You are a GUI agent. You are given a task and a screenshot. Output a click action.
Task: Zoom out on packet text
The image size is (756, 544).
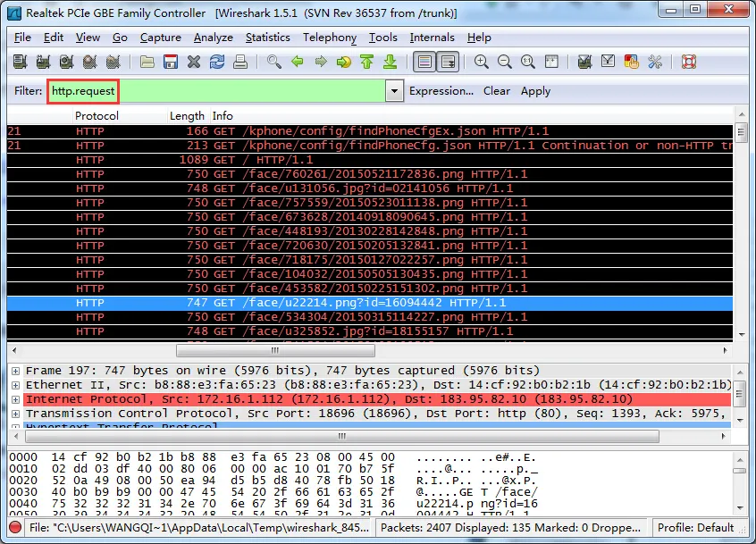tap(504, 62)
